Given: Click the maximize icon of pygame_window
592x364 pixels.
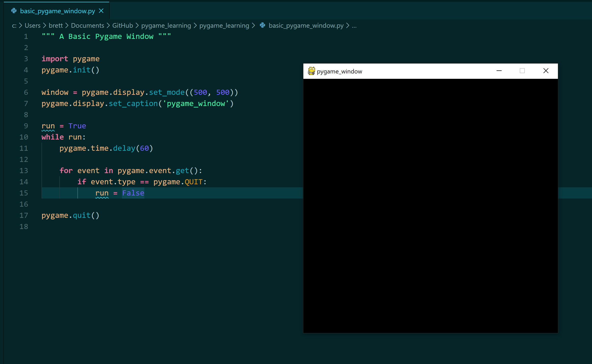Looking at the screenshot, I should (522, 71).
